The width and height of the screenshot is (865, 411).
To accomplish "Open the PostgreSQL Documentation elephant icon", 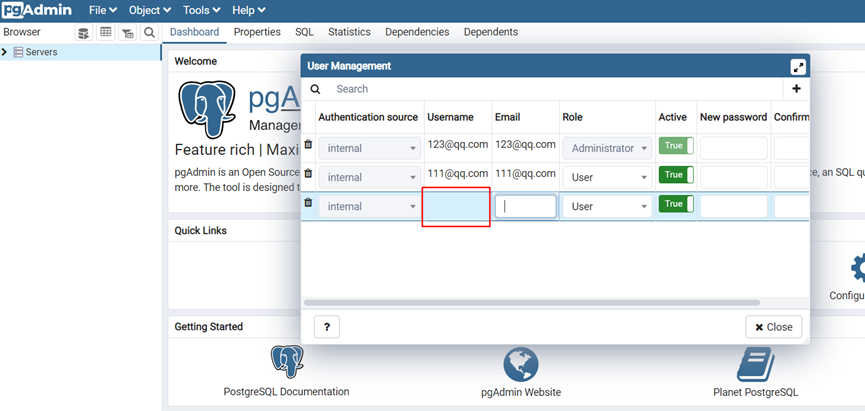I will pos(287,361).
